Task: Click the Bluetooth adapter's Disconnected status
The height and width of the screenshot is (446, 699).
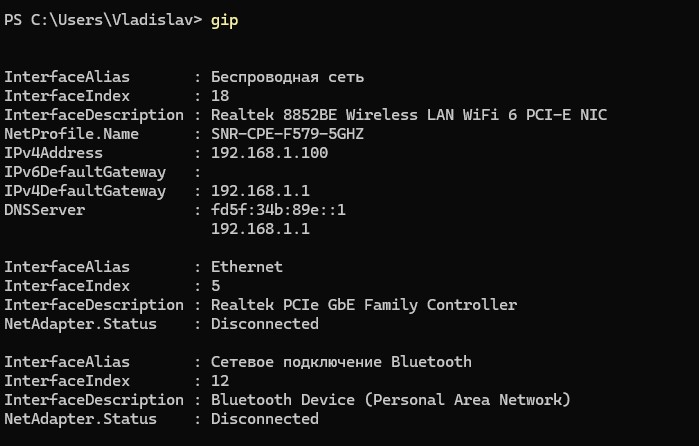Action: (x=265, y=419)
